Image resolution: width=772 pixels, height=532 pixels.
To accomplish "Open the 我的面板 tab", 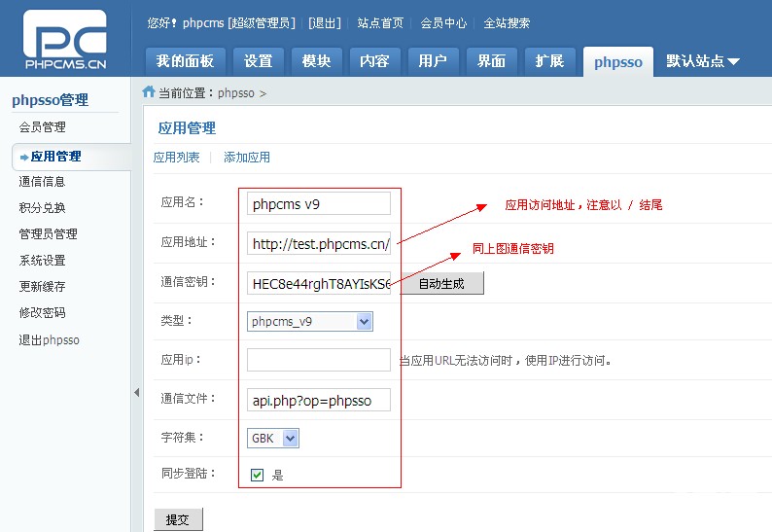I will [185, 61].
